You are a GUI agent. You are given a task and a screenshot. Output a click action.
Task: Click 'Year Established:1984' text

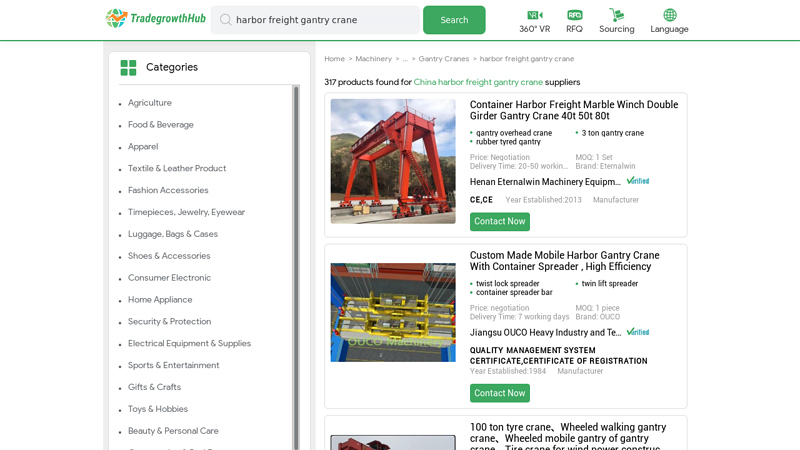[508, 371]
